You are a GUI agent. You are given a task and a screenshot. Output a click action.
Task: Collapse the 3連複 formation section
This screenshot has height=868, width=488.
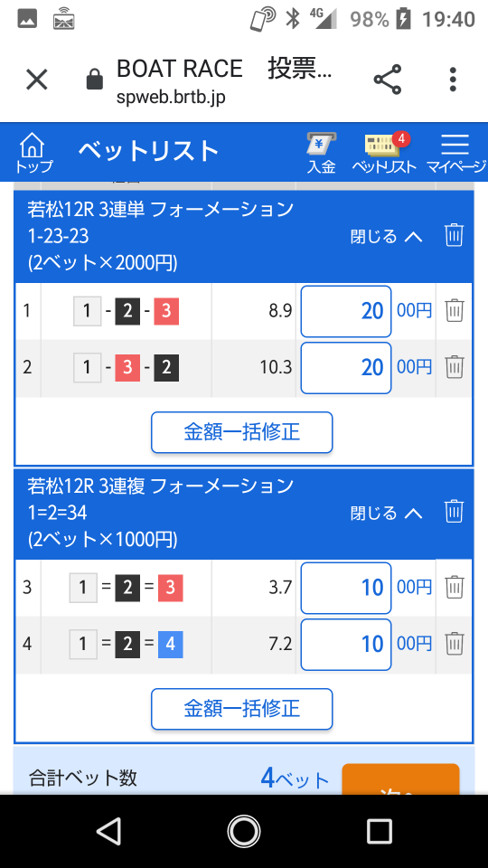point(386,514)
